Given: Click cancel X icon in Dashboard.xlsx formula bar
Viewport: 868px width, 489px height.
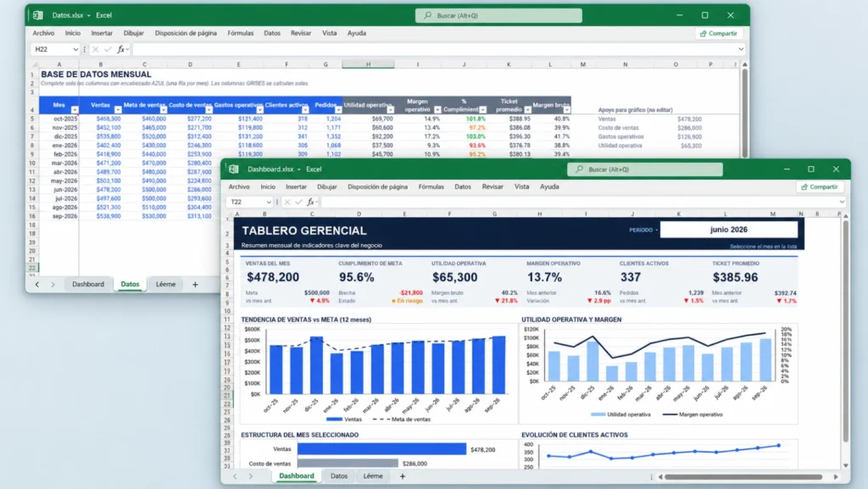Looking at the screenshot, I should (x=287, y=202).
